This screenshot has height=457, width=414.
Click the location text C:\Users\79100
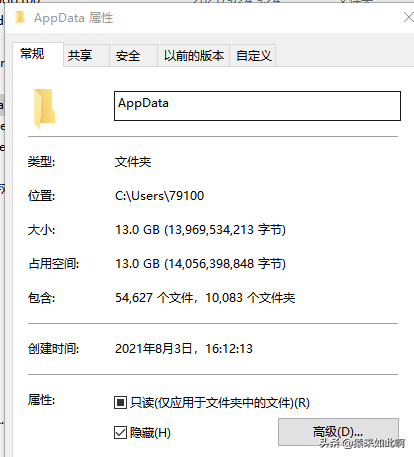pyautogui.click(x=159, y=196)
